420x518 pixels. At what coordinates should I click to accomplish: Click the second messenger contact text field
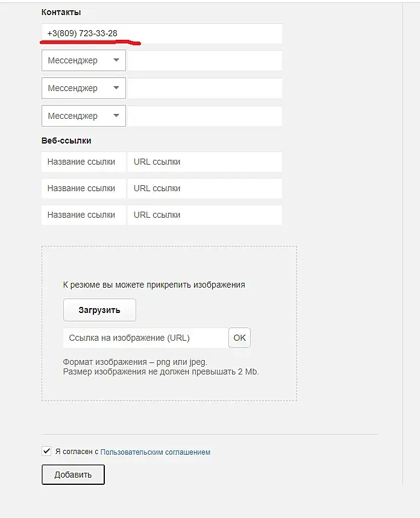(x=204, y=88)
